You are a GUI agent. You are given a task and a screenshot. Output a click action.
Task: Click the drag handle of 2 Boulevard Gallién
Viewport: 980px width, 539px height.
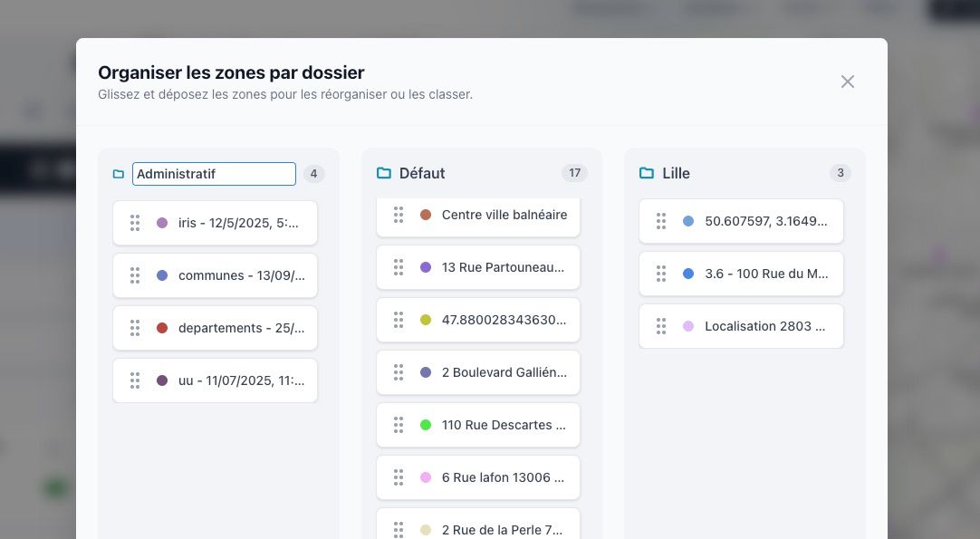tap(399, 371)
